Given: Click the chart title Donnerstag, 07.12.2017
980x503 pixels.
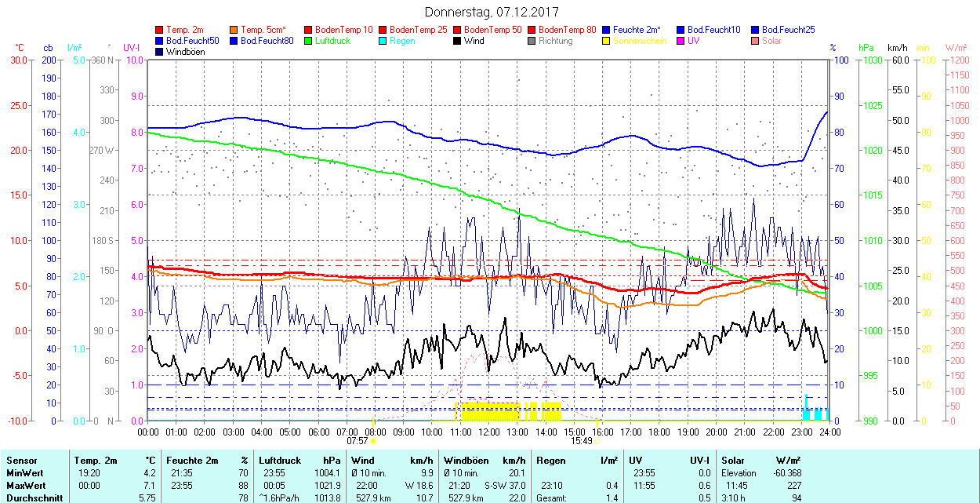Looking at the screenshot, I should [490, 13].
